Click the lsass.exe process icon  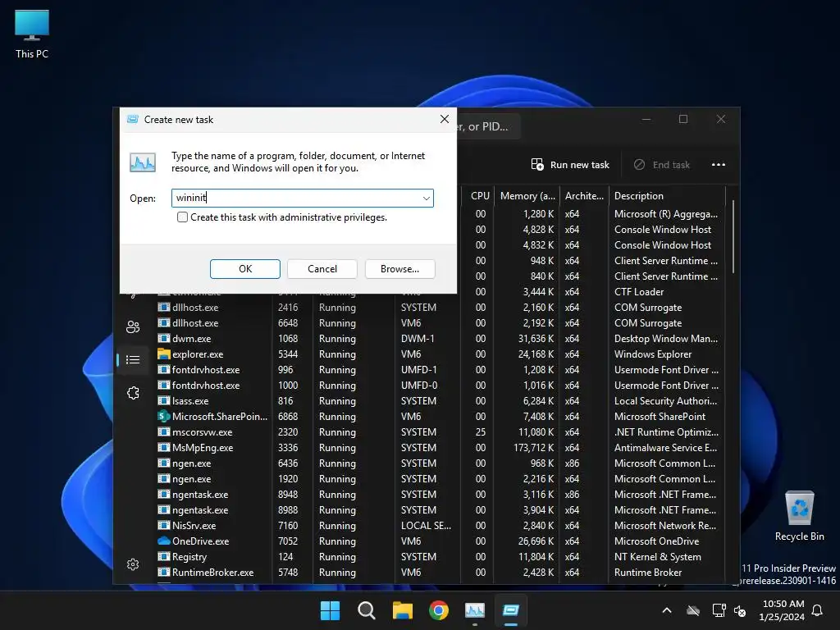coord(164,400)
